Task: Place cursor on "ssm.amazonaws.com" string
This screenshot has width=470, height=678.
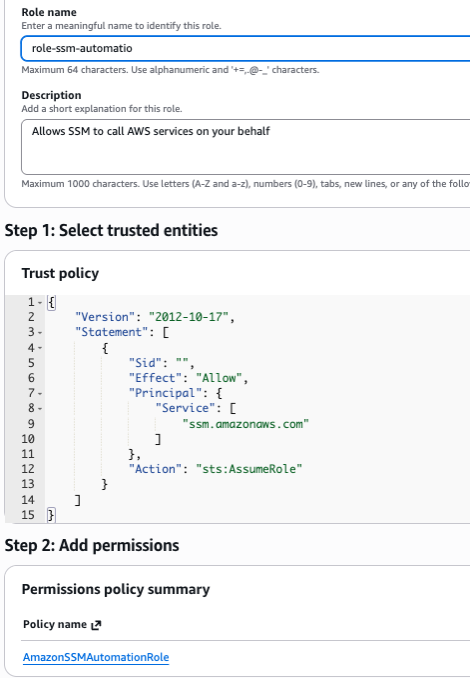Action: (246, 424)
